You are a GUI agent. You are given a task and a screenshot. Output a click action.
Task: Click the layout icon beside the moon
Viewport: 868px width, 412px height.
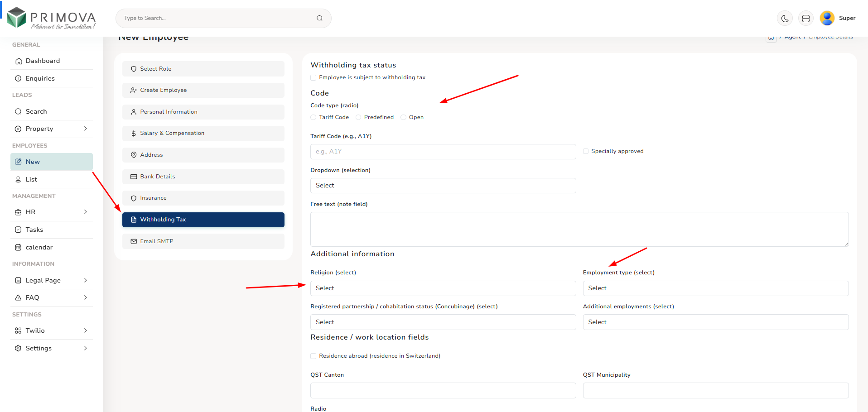click(x=805, y=19)
